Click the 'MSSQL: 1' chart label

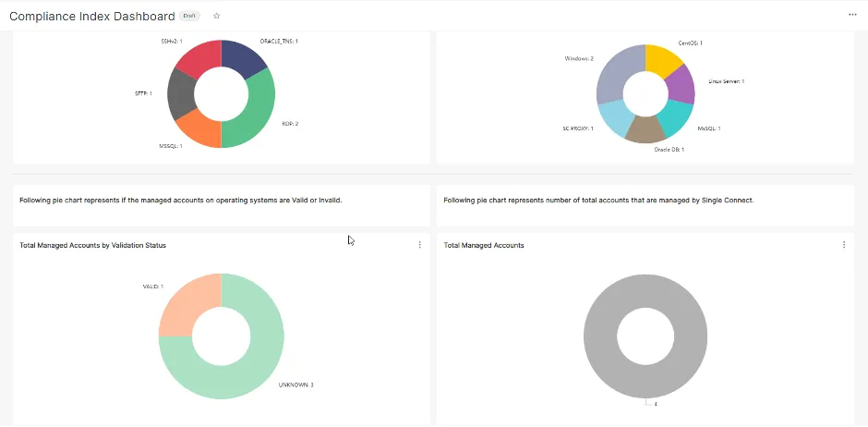pyautogui.click(x=171, y=146)
